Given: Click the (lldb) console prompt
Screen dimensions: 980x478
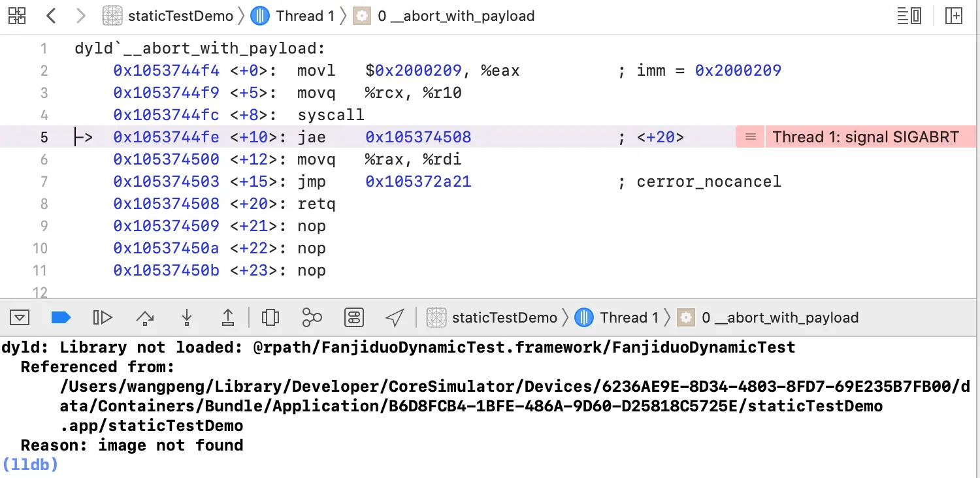Looking at the screenshot, I should coord(30,464).
